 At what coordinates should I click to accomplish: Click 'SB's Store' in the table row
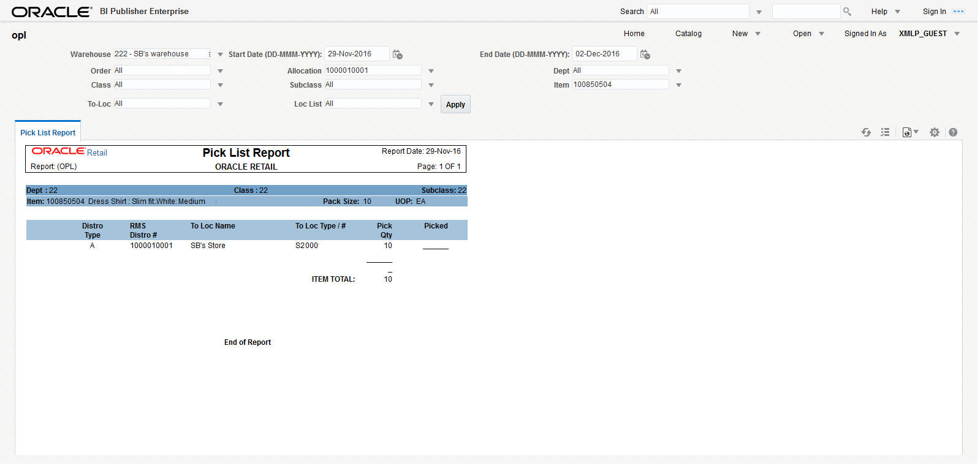208,246
